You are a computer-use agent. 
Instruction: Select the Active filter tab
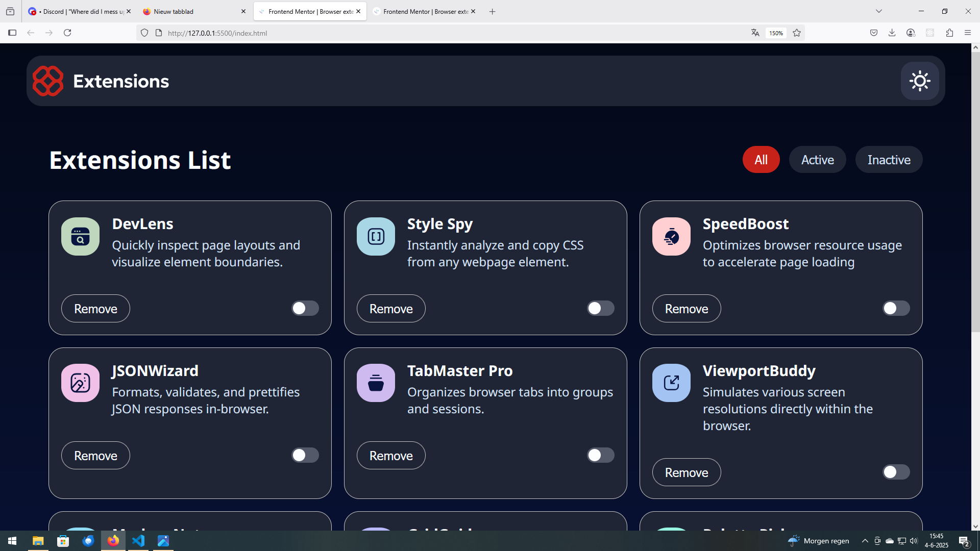(x=817, y=160)
